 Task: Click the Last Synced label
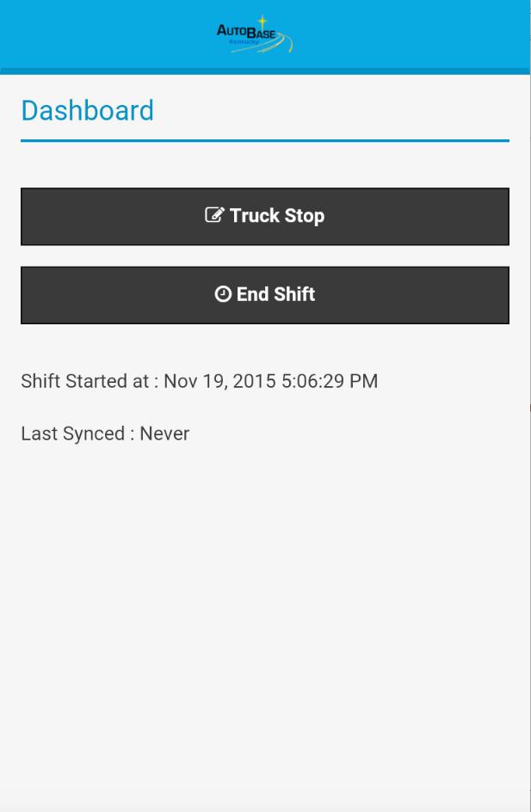point(72,434)
